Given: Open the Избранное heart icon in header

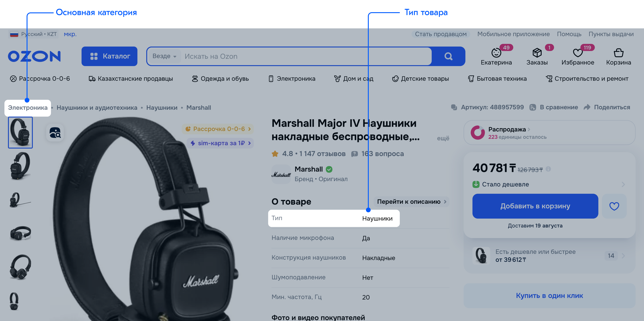Looking at the screenshot, I should 578,53.
